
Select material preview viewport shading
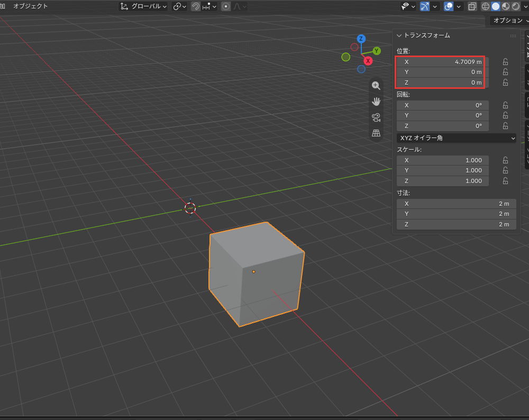point(506,6)
